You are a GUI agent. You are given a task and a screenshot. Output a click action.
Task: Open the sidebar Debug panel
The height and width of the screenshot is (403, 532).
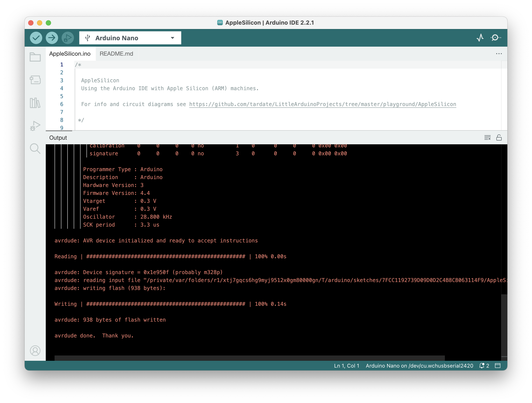tap(35, 126)
